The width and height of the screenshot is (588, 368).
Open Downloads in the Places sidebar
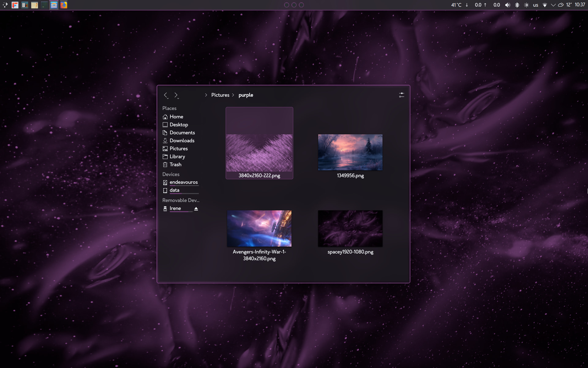pyautogui.click(x=182, y=140)
